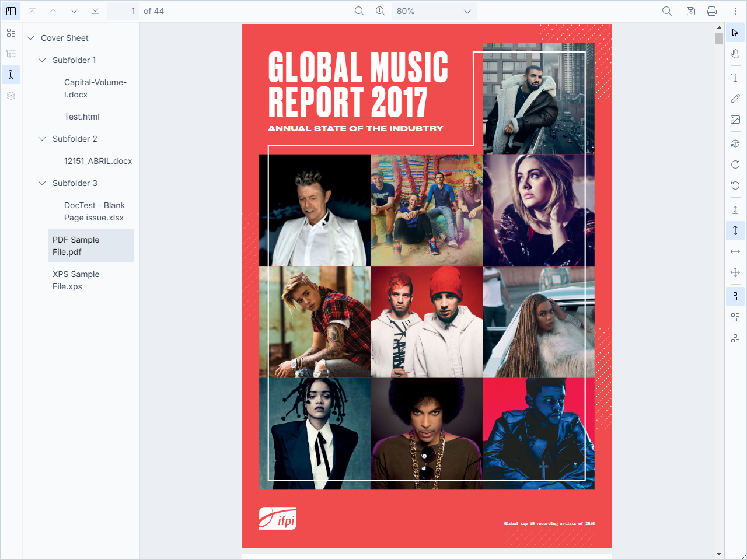Screen dimensions: 747x560
Task: Print the document
Action: click(712, 11)
